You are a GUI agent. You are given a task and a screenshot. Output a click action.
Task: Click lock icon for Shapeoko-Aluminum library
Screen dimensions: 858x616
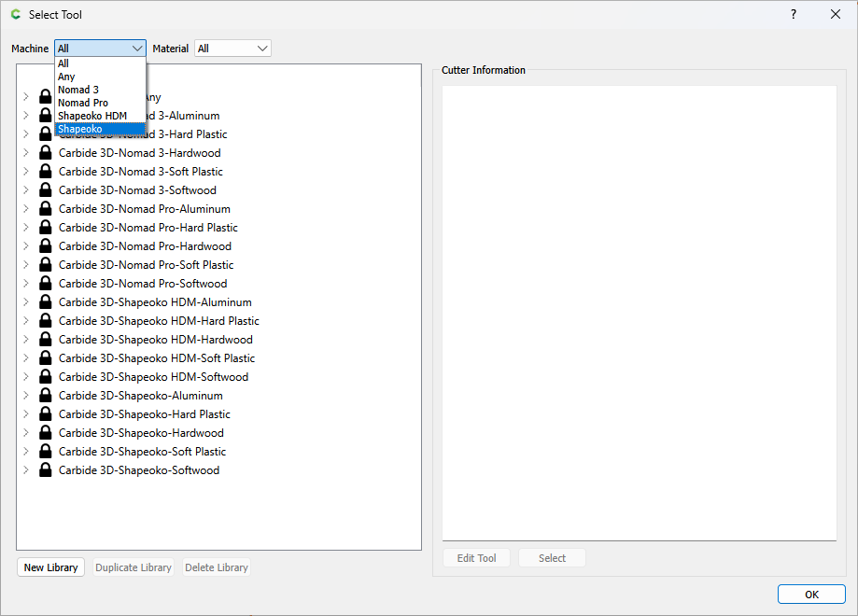[x=45, y=396]
